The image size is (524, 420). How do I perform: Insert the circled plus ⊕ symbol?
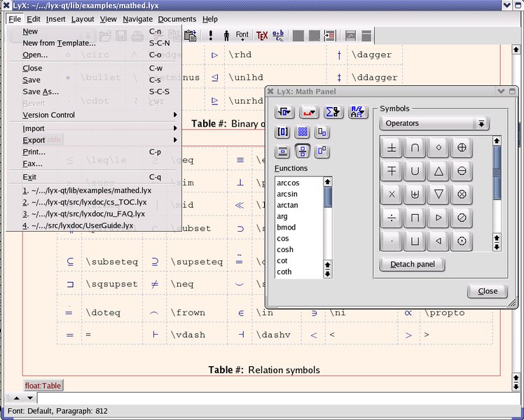462,147
